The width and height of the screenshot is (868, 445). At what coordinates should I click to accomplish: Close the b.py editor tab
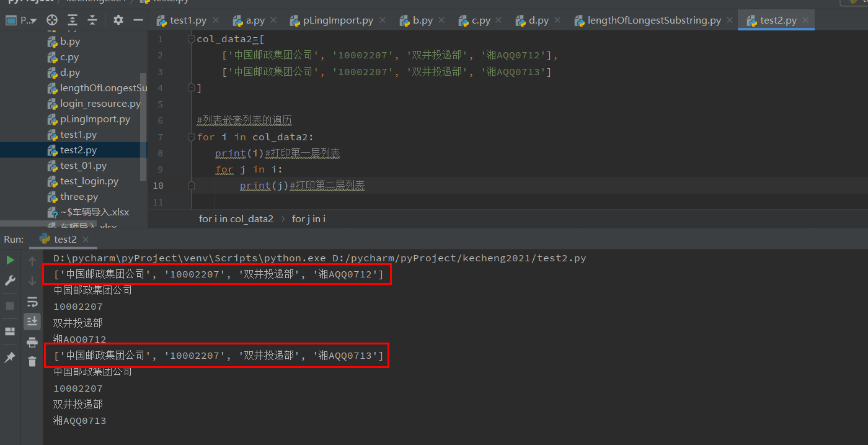(441, 20)
